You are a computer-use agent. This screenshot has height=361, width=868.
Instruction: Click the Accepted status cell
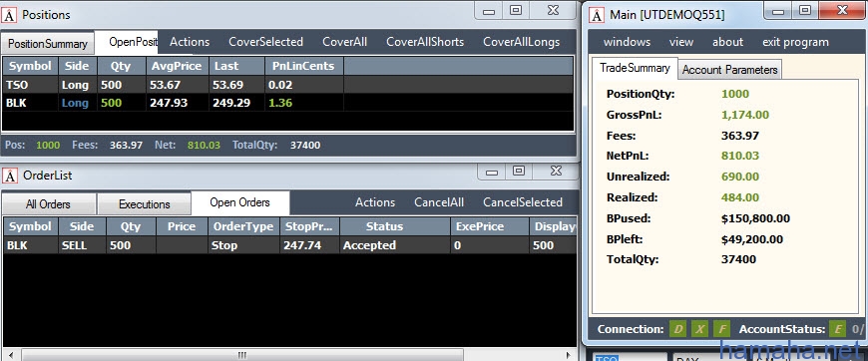pyautogui.click(x=394, y=245)
